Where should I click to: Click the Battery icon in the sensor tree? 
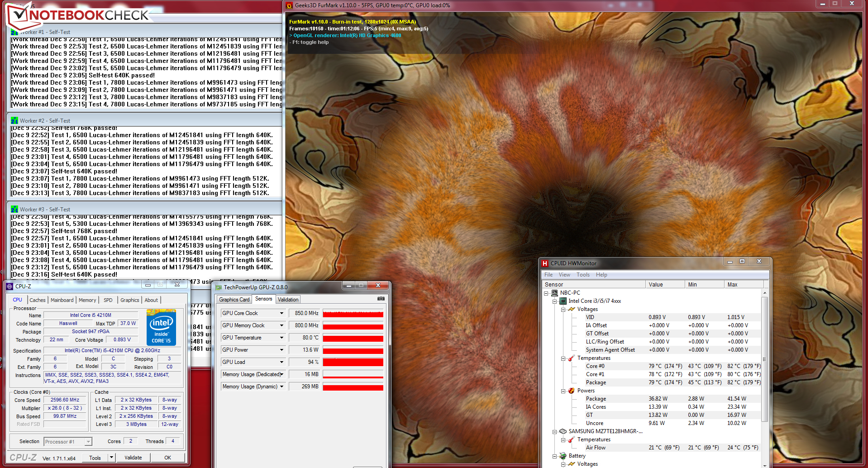[563, 456]
